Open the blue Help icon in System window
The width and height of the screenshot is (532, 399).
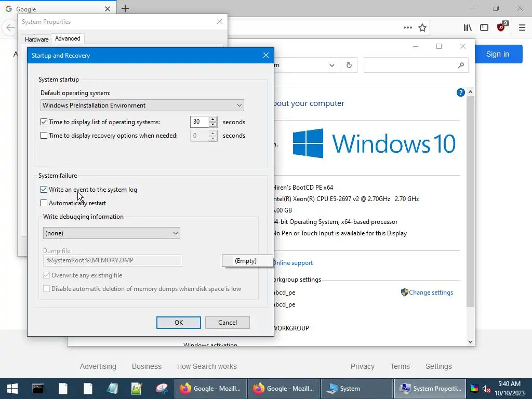pos(460,92)
